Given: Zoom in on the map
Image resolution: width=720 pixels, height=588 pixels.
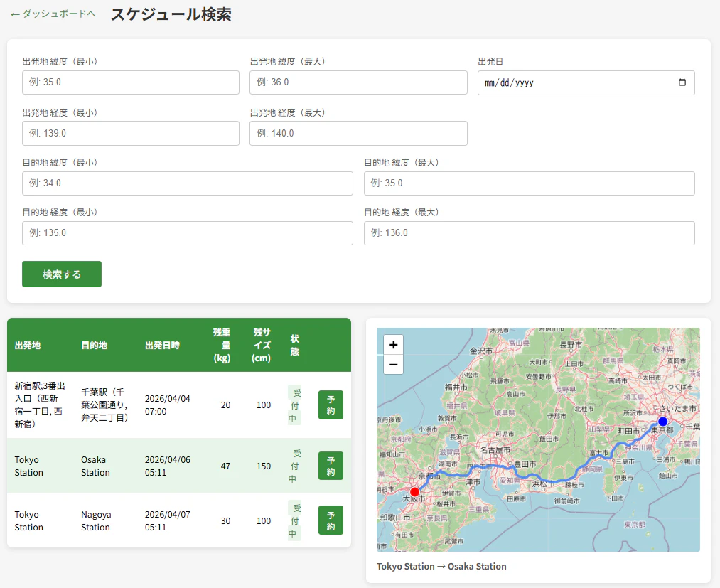Looking at the screenshot, I should tap(394, 345).
